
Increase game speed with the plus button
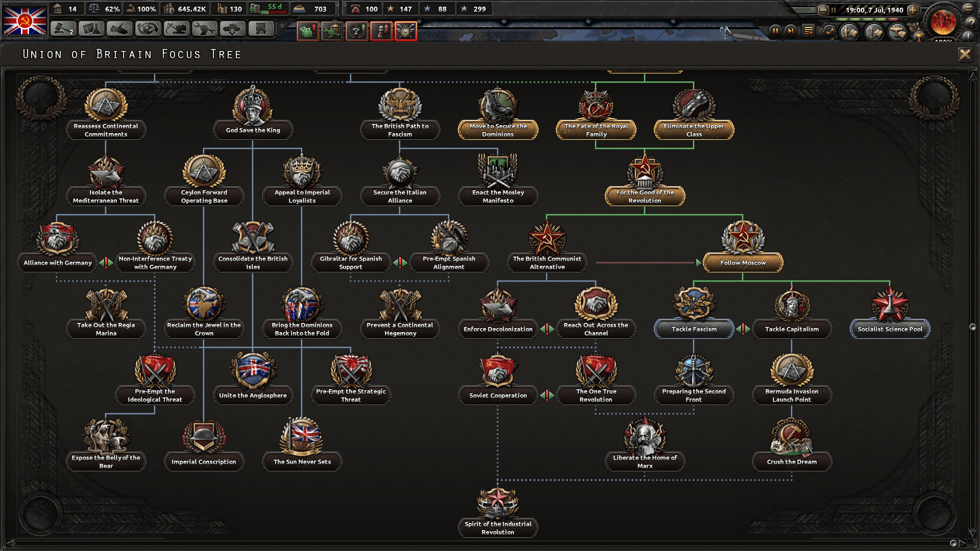pyautogui.click(x=912, y=10)
